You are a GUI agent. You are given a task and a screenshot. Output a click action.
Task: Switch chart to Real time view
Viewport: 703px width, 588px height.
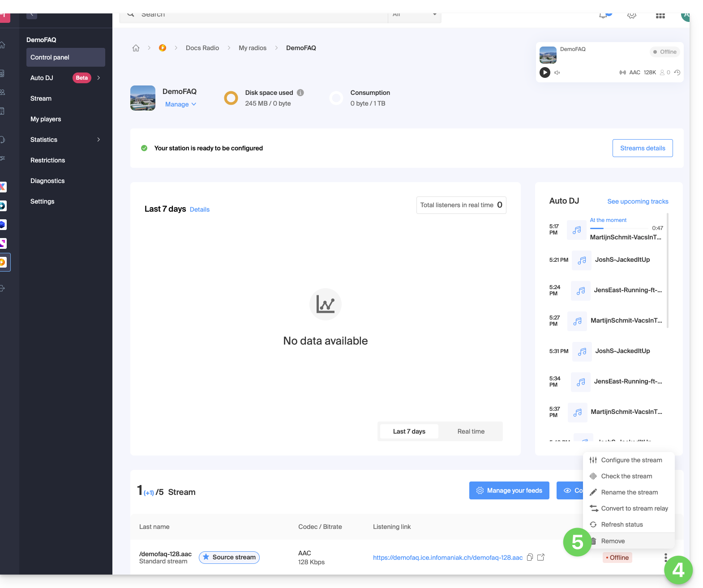point(471,431)
